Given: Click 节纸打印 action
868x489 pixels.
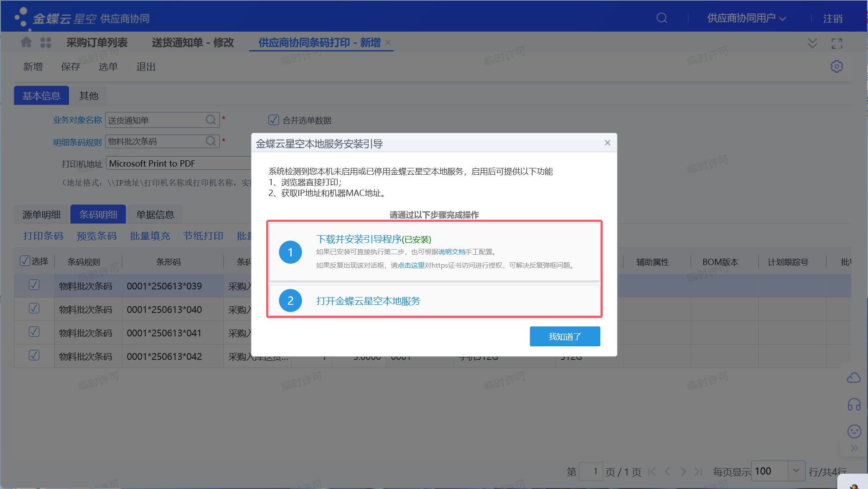Looking at the screenshot, I should tap(203, 236).
